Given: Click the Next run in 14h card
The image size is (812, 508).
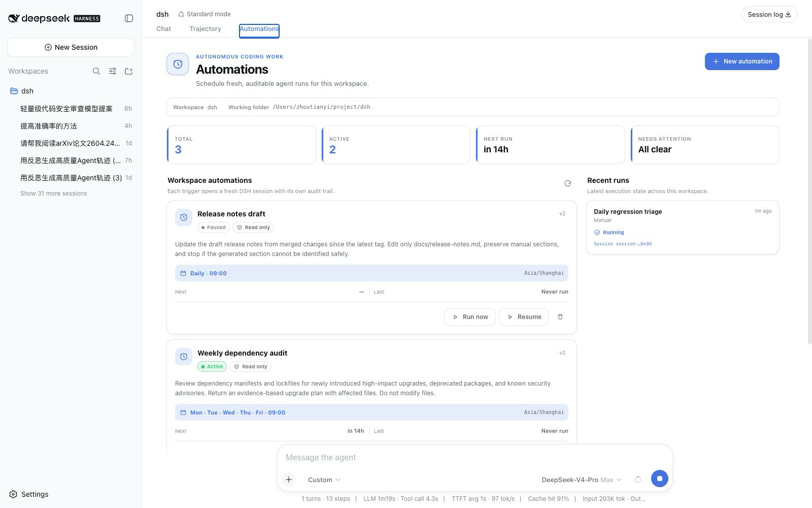Looking at the screenshot, I should 550,145.
